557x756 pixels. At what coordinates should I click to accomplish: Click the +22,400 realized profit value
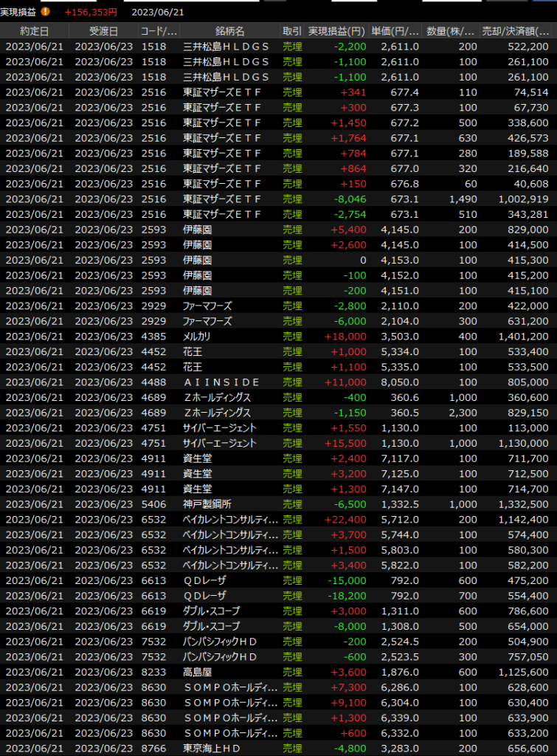tap(346, 519)
